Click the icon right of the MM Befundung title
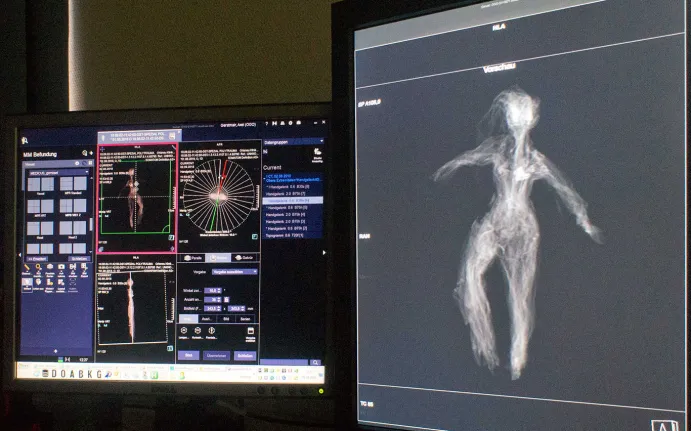Image resolution: width=691 pixels, height=431 pixels. point(85,153)
